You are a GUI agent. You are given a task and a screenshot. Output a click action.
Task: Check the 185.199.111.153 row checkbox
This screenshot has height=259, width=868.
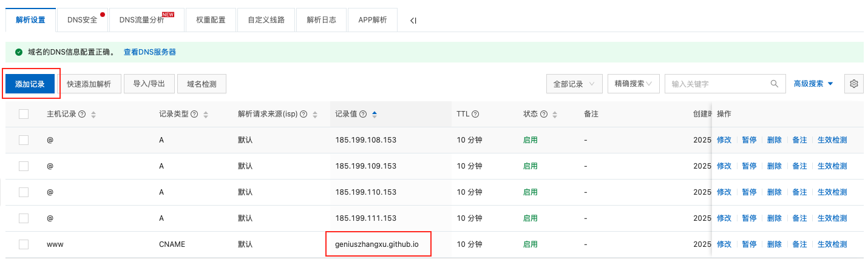point(24,218)
